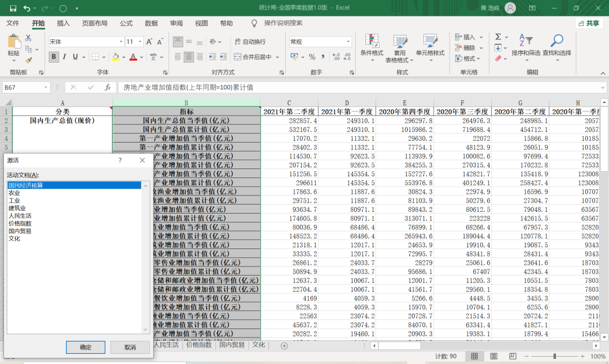Switch to the 数据 ribbon tab
The image size is (609, 364).
coord(151,23)
